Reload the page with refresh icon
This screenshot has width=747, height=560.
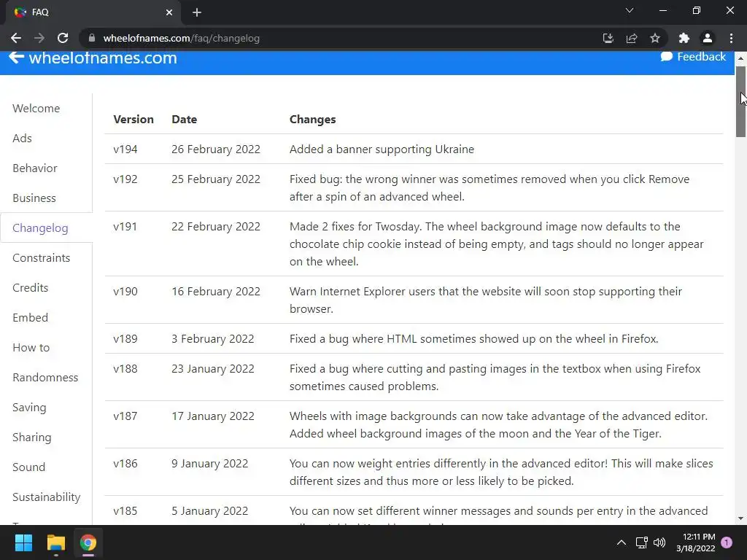pyautogui.click(x=63, y=38)
